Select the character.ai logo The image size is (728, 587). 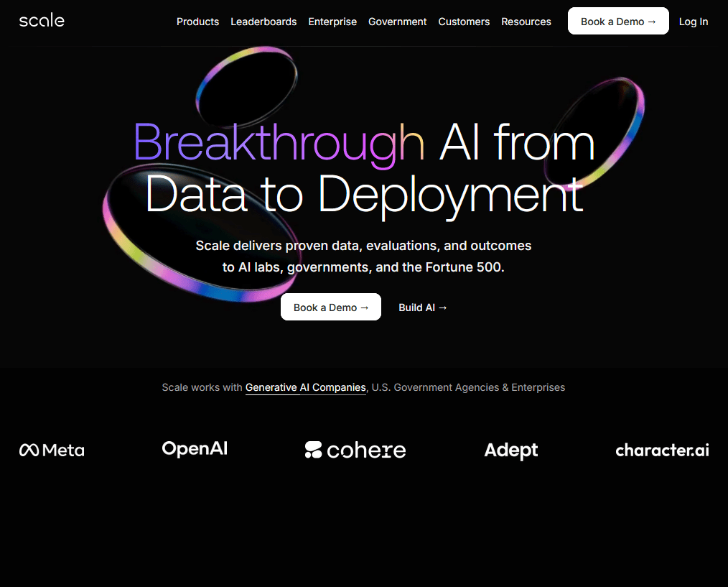pos(662,450)
